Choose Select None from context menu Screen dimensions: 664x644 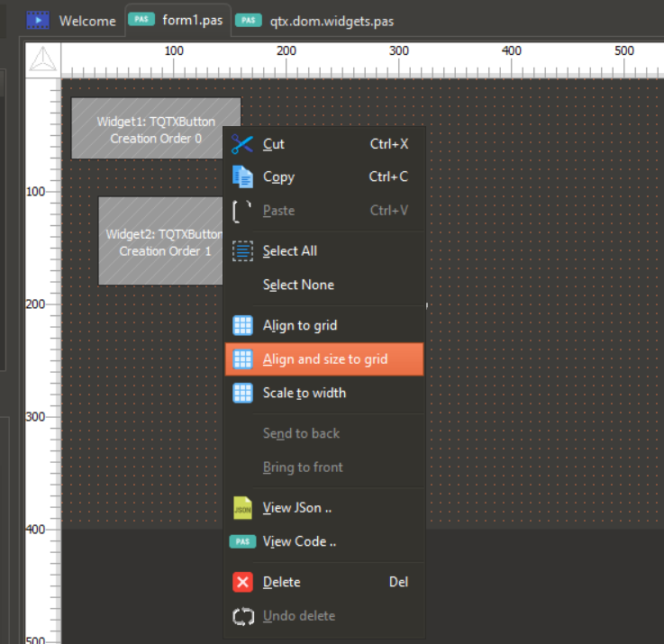coord(298,285)
